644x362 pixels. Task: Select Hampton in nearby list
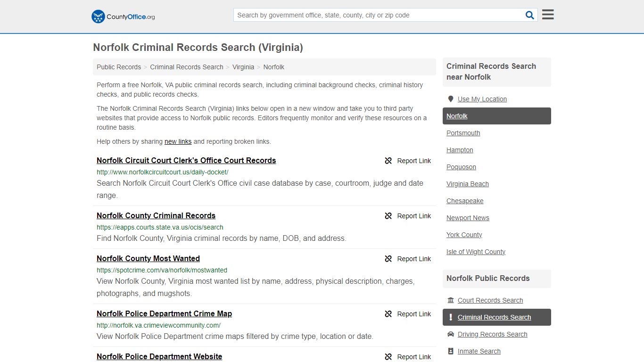pos(460,150)
